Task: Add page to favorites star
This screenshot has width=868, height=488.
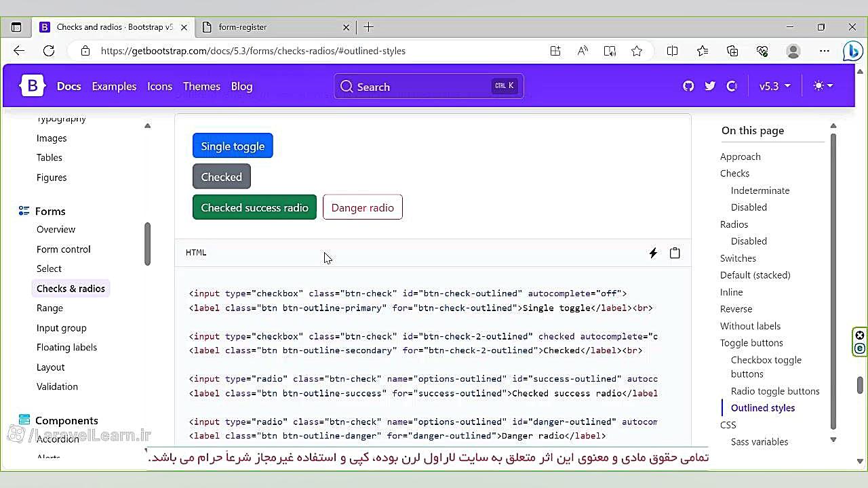Action: [x=637, y=51]
